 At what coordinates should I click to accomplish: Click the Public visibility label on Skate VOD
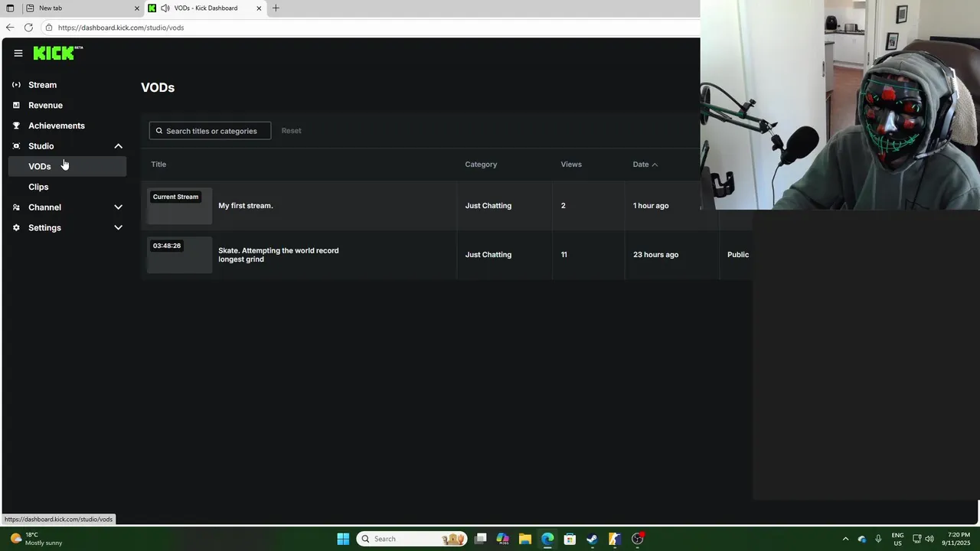pyautogui.click(x=738, y=255)
